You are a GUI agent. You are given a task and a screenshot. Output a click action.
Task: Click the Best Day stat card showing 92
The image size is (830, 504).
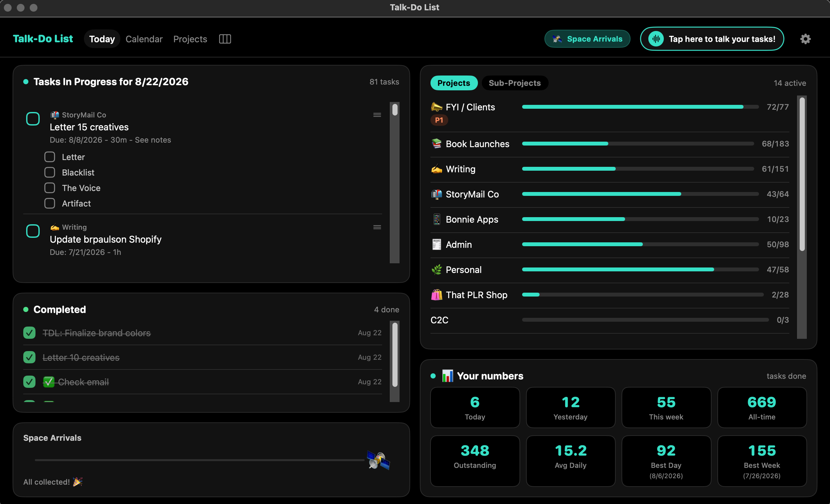(666, 461)
